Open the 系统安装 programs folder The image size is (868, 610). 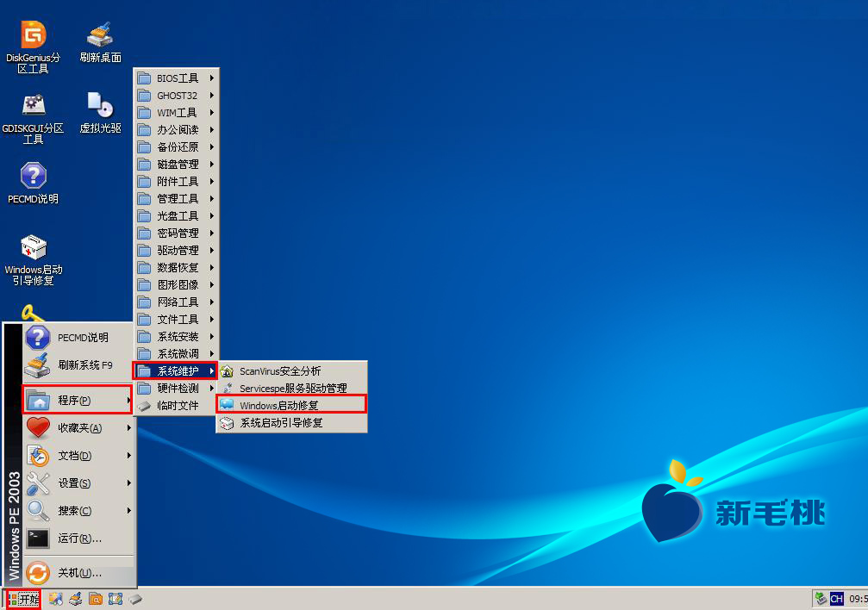click(x=177, y=337)
